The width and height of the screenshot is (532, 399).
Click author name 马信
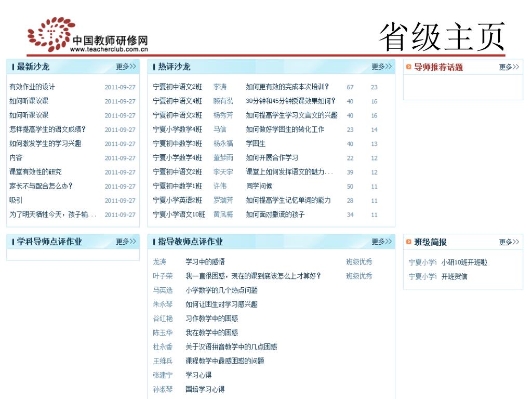pos(220,129)
